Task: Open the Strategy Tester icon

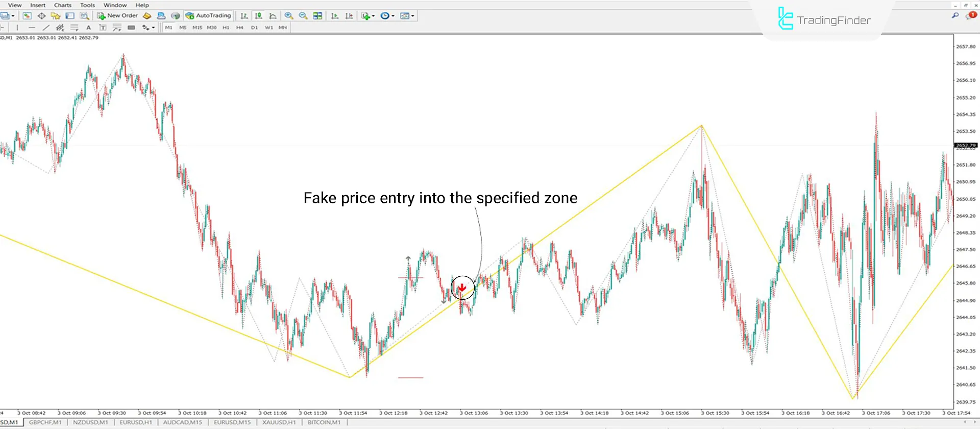Action: tap(84, 16)
